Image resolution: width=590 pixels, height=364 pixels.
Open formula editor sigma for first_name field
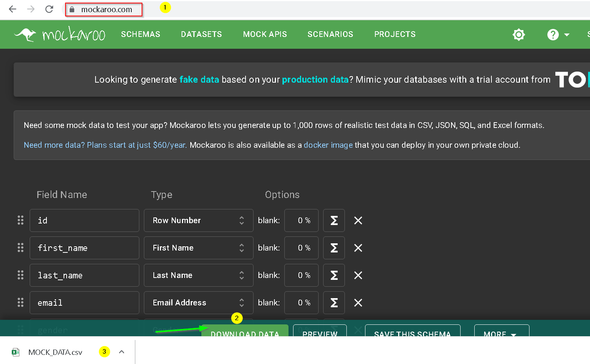[x=334, y=248]
